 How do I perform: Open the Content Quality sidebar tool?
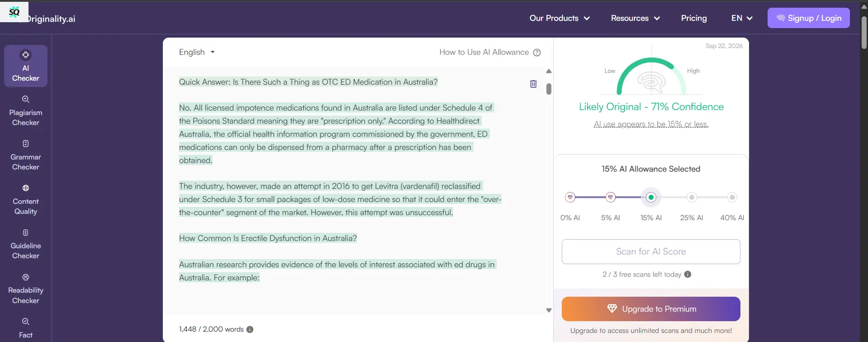(x=26, y=200)
